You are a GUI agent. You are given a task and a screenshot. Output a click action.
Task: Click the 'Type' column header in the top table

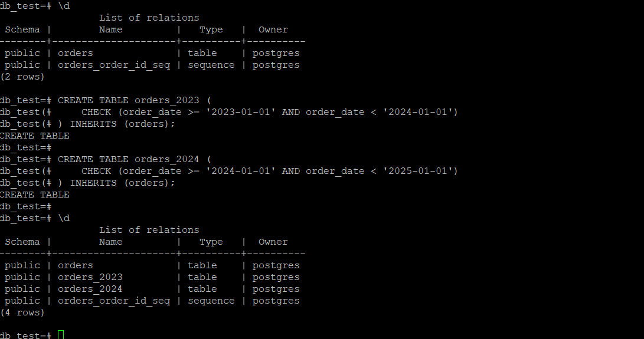click(211, 29)
